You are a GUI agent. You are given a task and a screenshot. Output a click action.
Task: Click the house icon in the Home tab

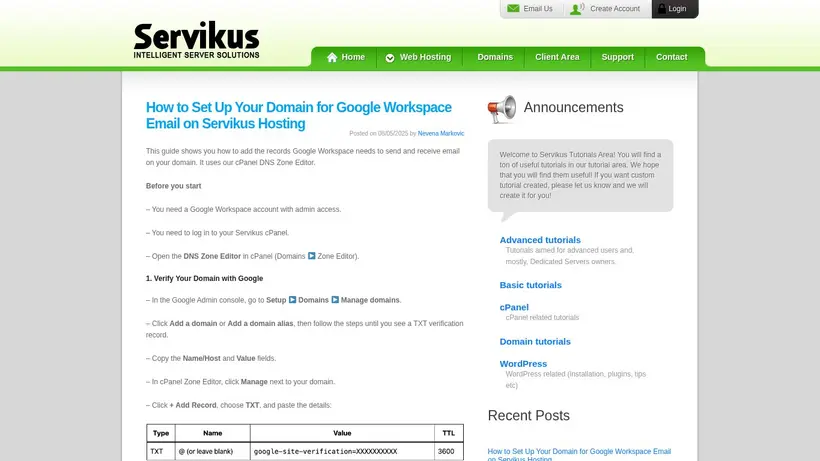332,57
